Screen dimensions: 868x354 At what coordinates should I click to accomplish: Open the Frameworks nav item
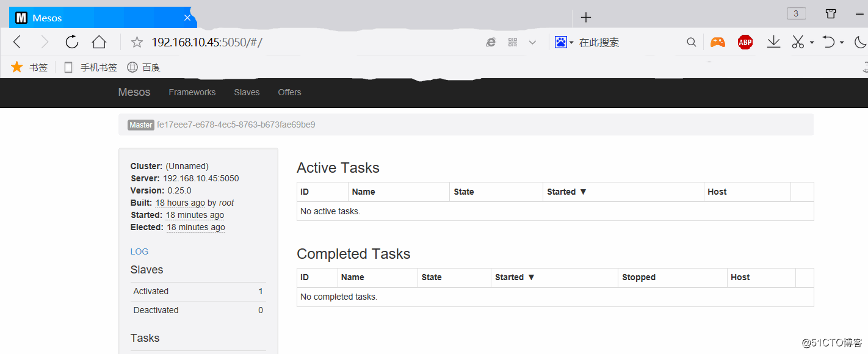pyautogui.click(x=192, y=92)
